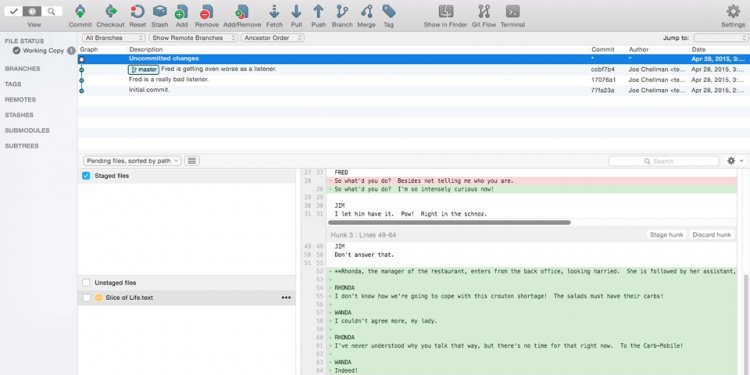Image resolution: width=750 pixels, height=375 pixels.
Task: Open the All Branches dropdown
Action: [x=113, y=38]
